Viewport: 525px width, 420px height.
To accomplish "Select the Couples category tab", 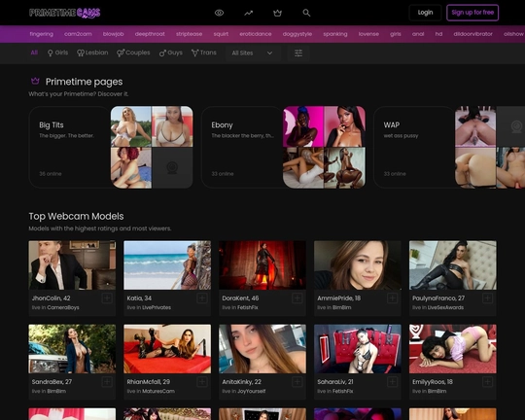I will 133,52.
